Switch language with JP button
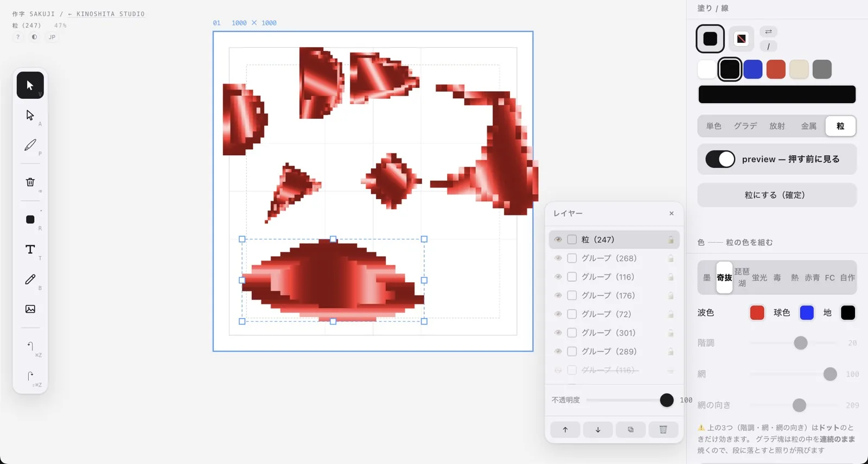The width and height of the screenshot is (868, 464). 52,37
